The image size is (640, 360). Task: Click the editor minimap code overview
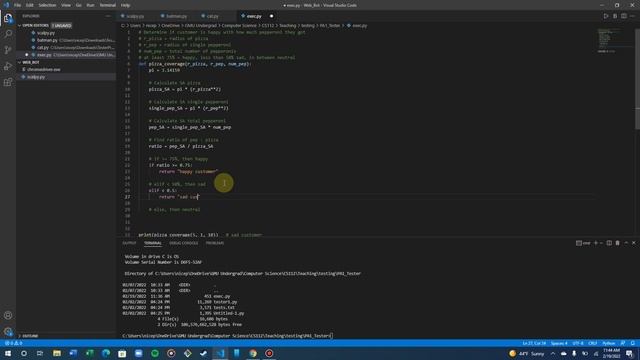pos(609,41)
